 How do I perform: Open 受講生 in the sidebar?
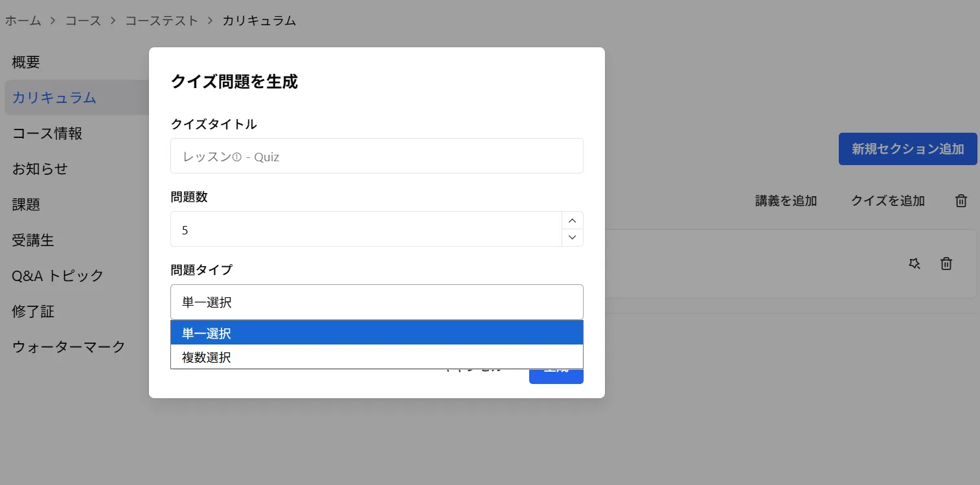33,240
